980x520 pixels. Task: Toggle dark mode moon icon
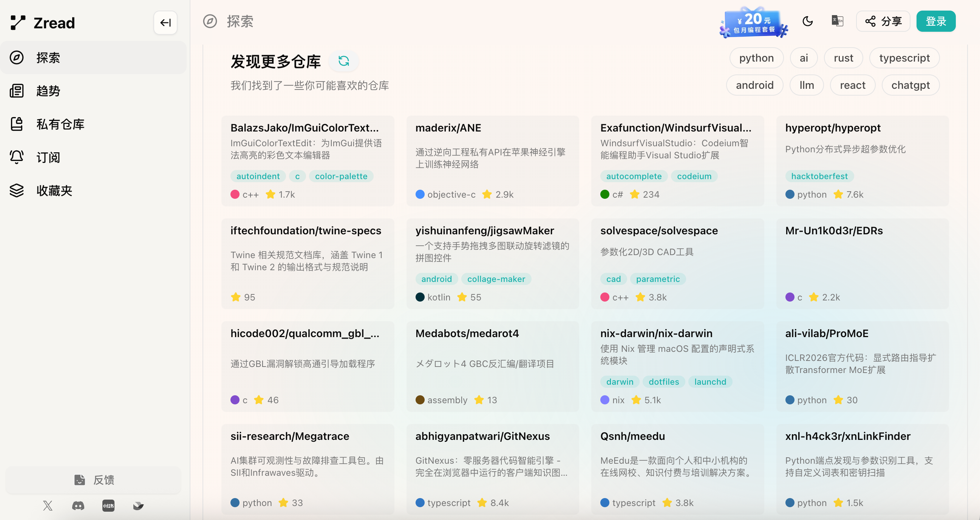[807, 21]
